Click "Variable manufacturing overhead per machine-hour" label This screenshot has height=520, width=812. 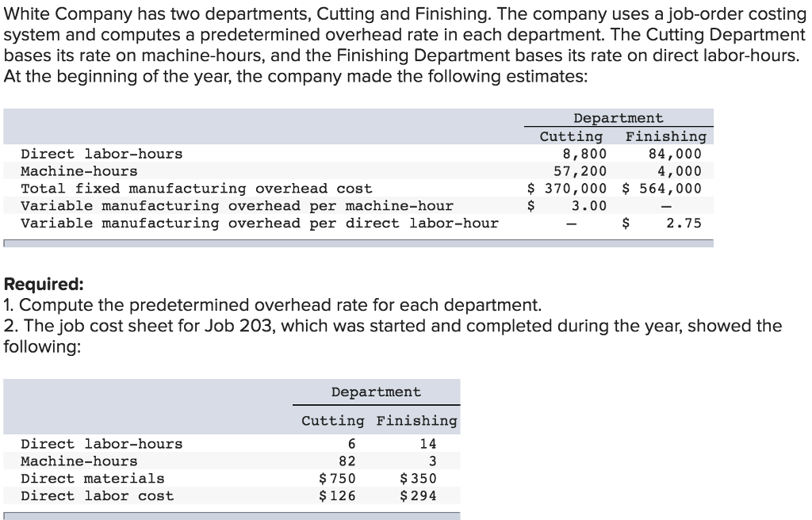point(237,206)
